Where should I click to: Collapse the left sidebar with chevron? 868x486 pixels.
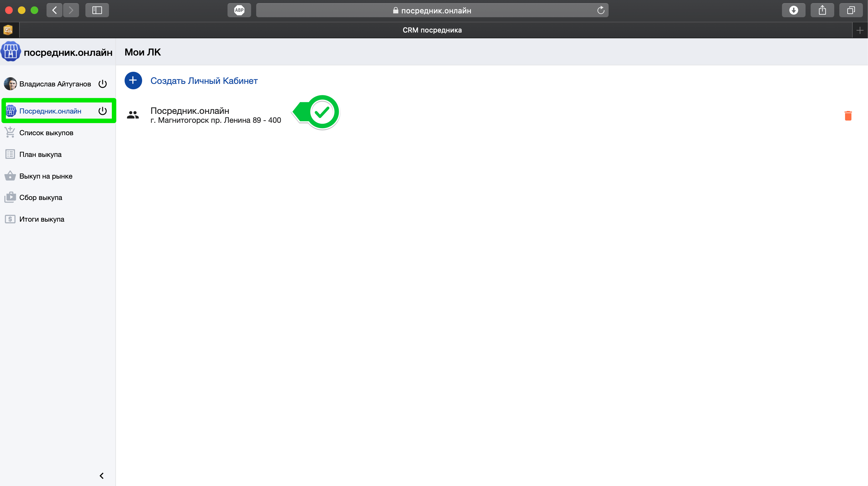pos(101,475)
